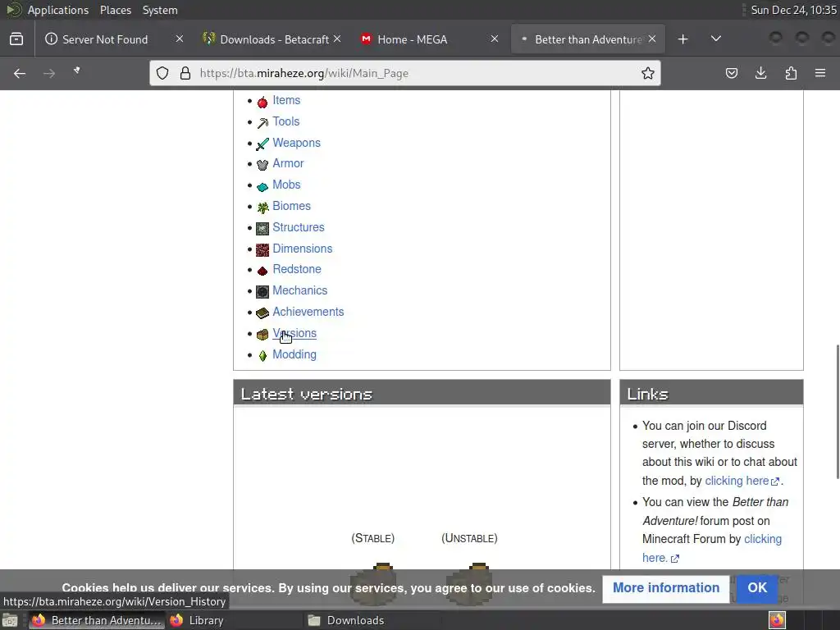Bookmark this page with the star icon

tap(648, 73)
